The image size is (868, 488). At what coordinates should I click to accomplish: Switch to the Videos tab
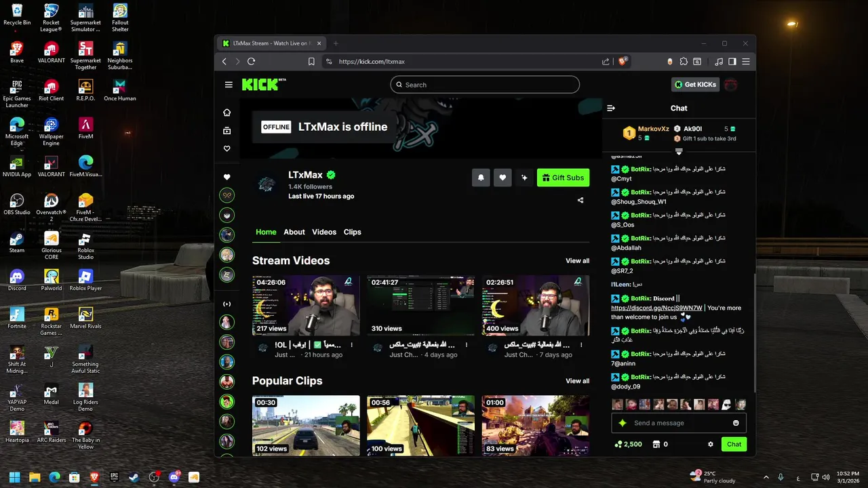pyautogui.click(x=324, y=232)
